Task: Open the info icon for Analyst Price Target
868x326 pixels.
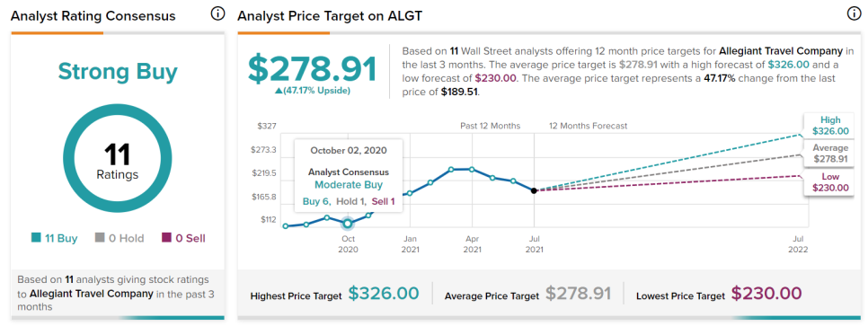Action: pos(855,14)
